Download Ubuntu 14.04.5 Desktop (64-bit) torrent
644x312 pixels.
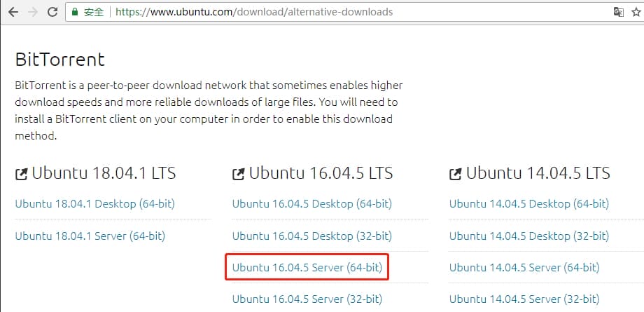click(528, 204)
